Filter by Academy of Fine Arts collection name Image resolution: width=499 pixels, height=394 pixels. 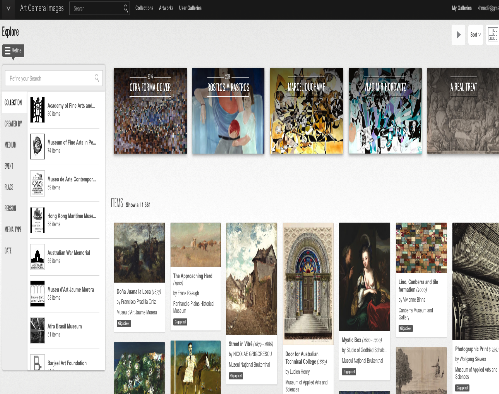point(71,106)
